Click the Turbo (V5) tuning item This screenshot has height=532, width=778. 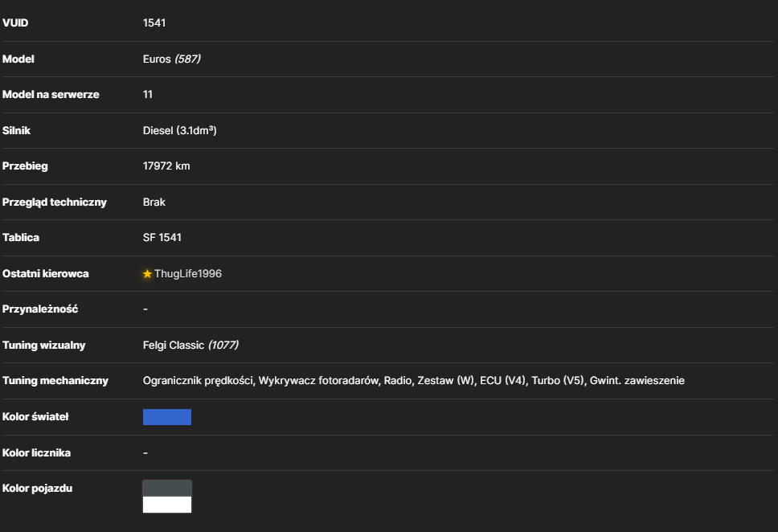pyautogui.click(x=558, y=381)
